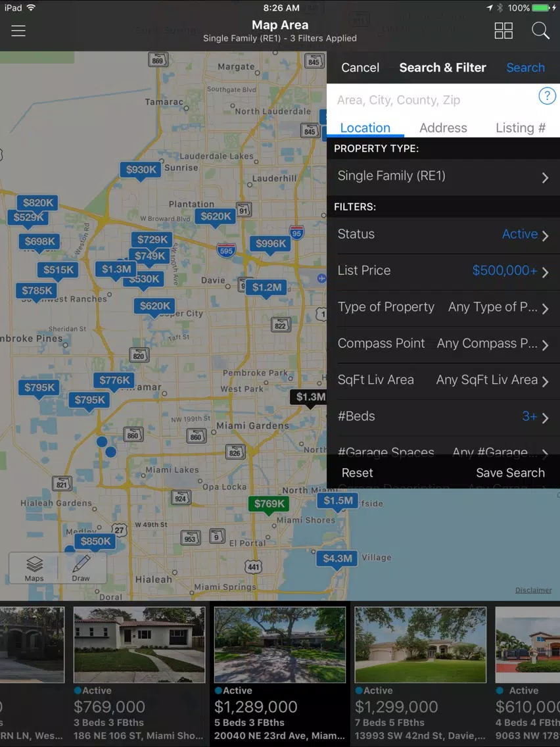Tap the $820K map price marker
This screenshot has height=747, width=560.
[37, 203]
